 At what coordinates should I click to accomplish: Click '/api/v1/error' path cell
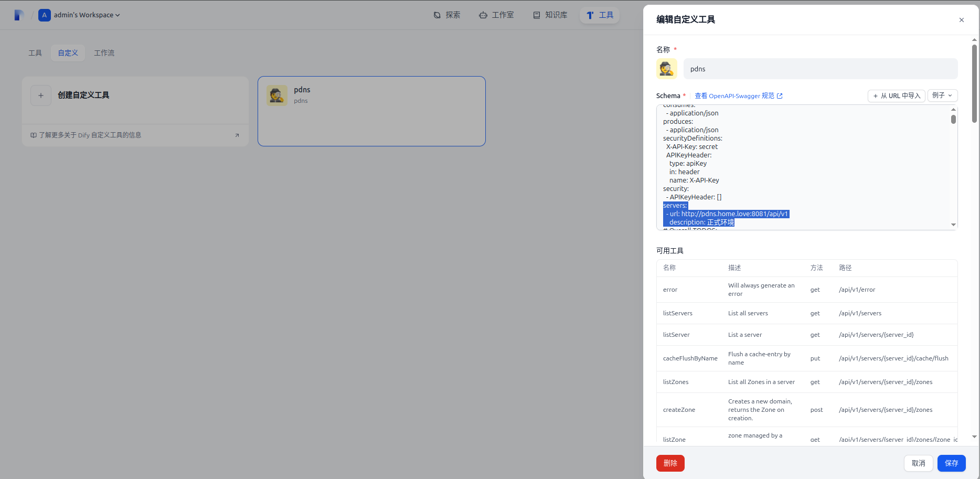point(857,290)
